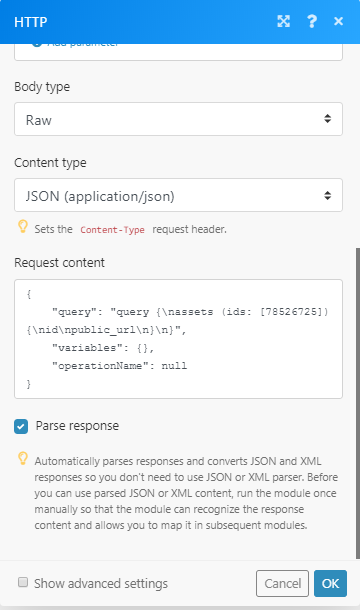Click the dialog's vertical scrollbar
This screenshot has width=360, height=610.
358,403
